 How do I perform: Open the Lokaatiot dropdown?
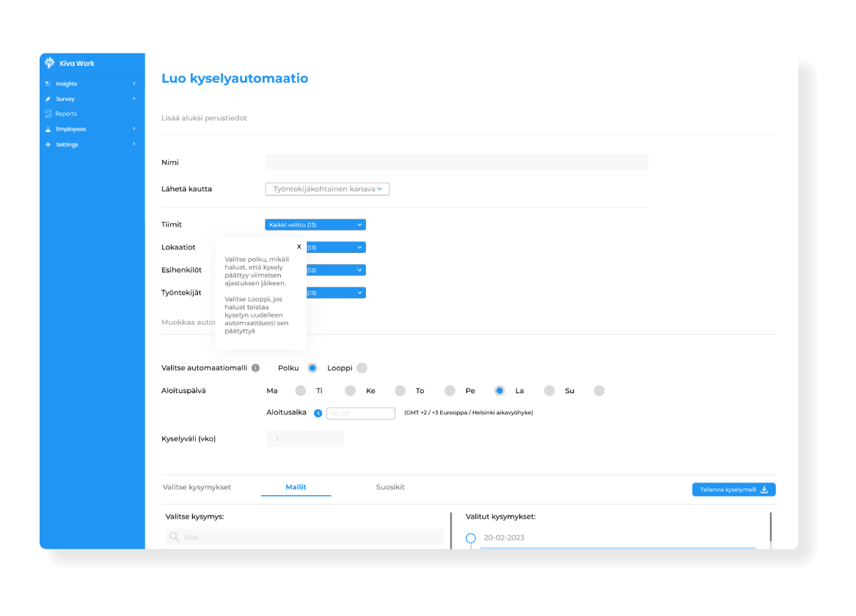click(x=336, y=247)
